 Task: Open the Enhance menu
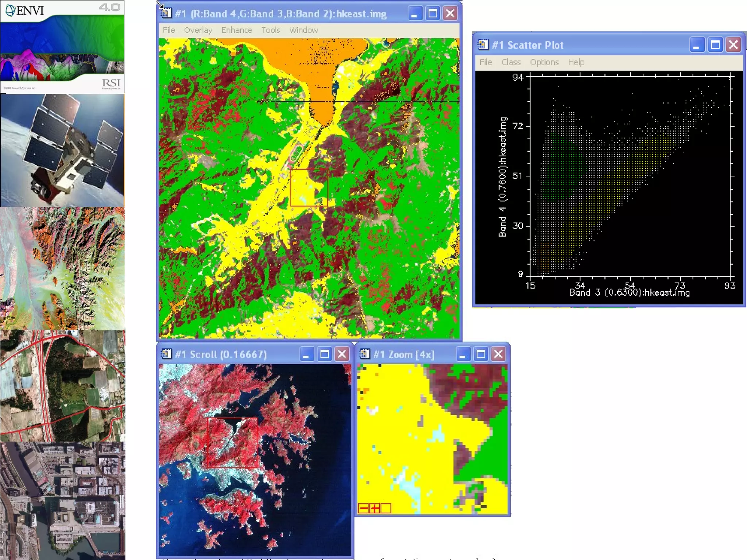point(237,30)
